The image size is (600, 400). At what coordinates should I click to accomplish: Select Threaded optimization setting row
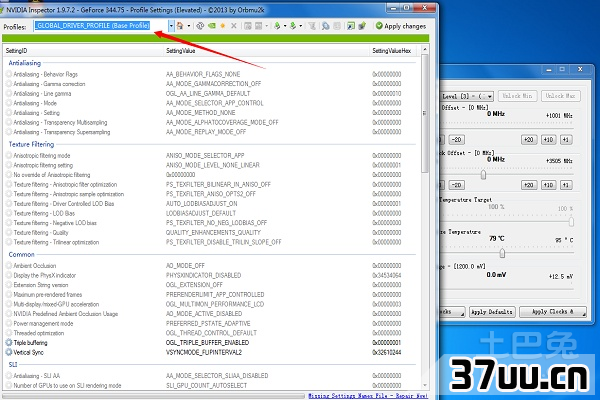point(210,333)
